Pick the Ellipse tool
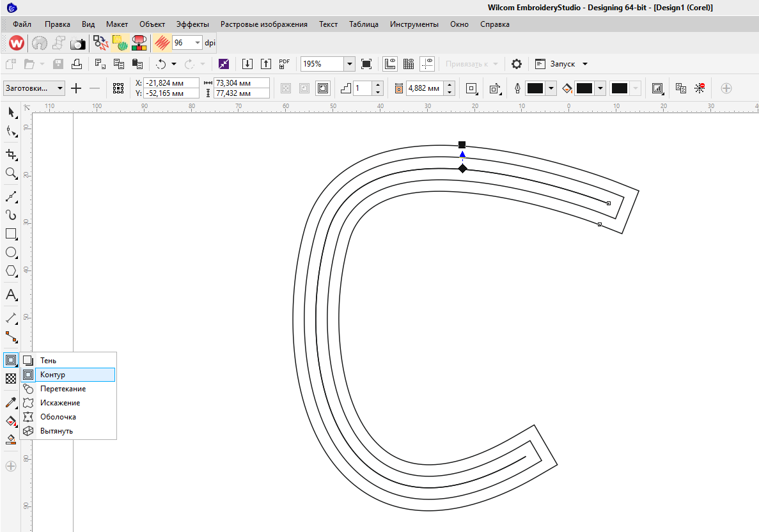 pos(11,252)
